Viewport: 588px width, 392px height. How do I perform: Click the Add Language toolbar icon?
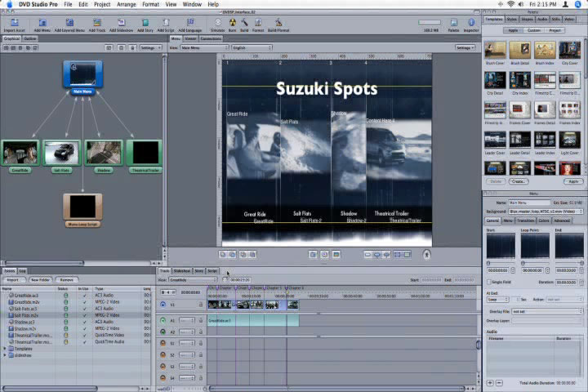tap(190, 23)
